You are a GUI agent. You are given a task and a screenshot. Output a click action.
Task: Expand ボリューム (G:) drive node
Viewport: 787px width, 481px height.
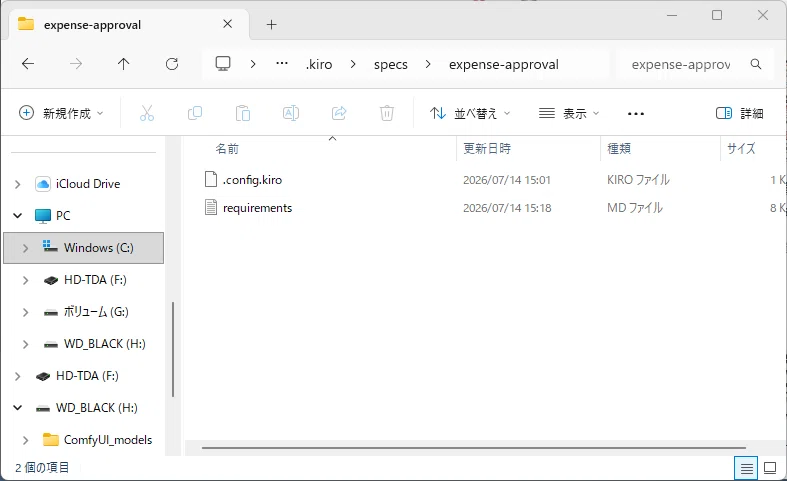tap(26, 312)
